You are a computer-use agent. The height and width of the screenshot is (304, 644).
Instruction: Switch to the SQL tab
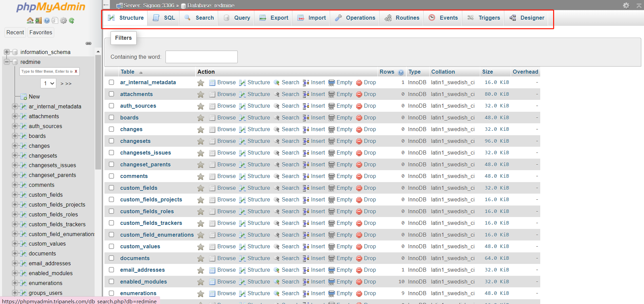click(164, 18)
